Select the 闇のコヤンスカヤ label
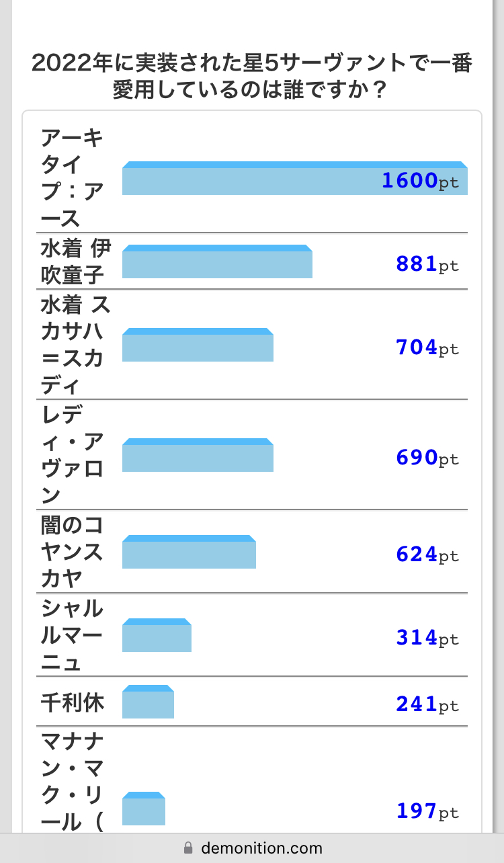The width and height of the screenshot is (504, 863). coord(72,551)
